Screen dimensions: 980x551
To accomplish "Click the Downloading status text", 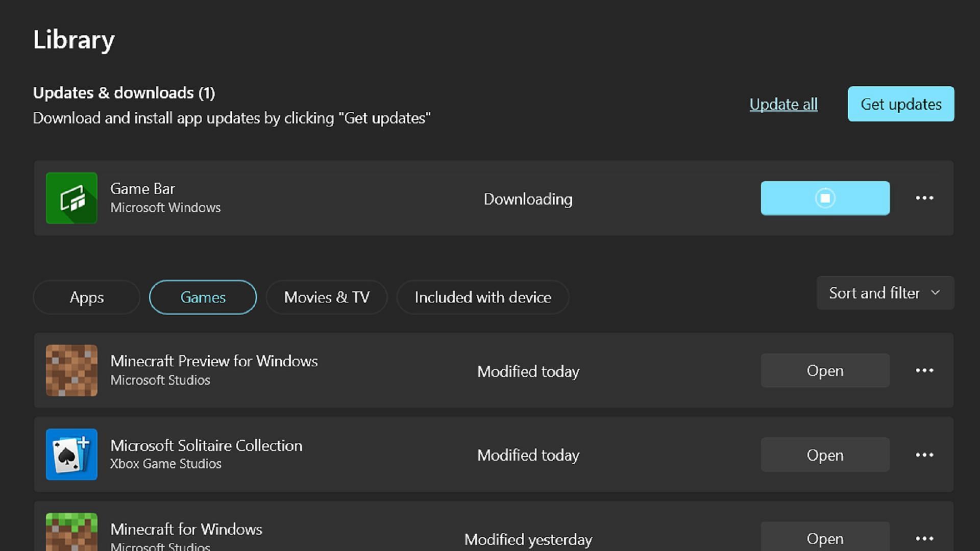I will tap(528, 199).
